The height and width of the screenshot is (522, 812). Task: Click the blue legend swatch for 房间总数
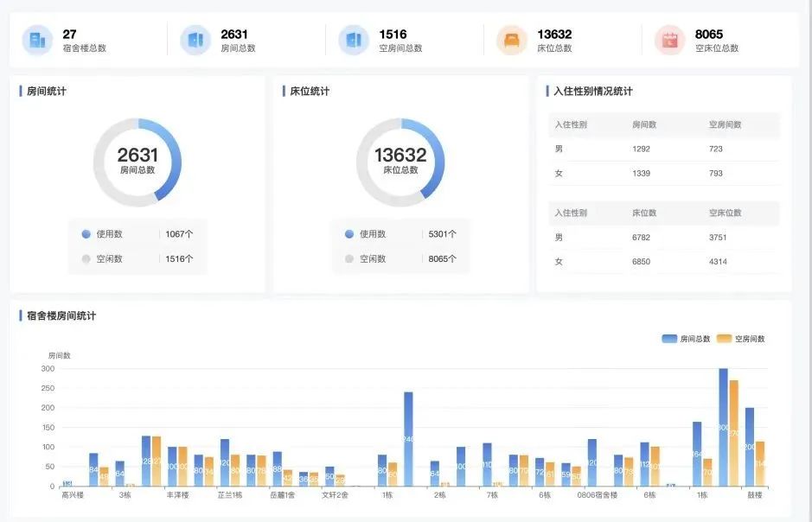point(669,339)
